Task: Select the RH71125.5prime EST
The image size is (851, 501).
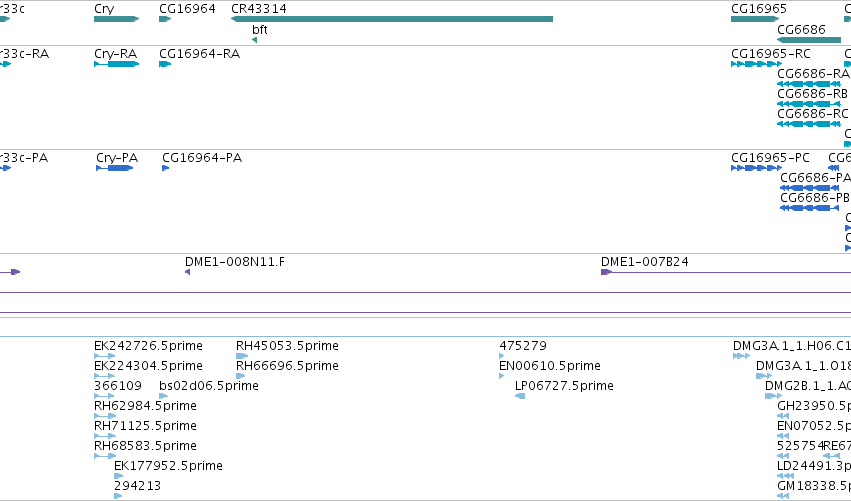Action: click(x=105, y=436)
